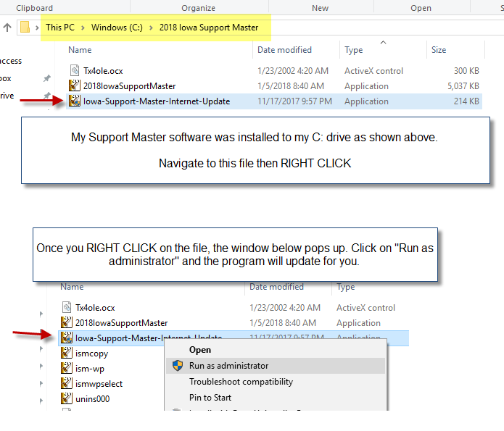
Task: Select Tx4ole.ocx file name in upper list
Action: [103, 71]
